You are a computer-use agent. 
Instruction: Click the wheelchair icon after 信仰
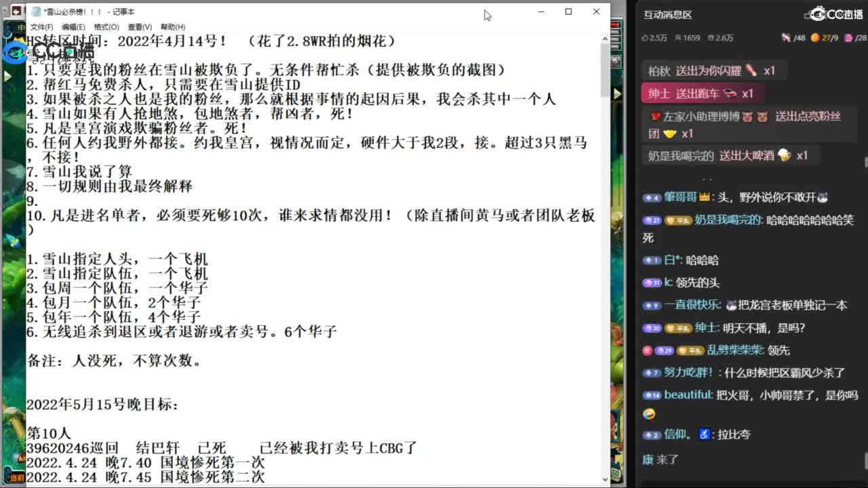click(x=704, y=434)
